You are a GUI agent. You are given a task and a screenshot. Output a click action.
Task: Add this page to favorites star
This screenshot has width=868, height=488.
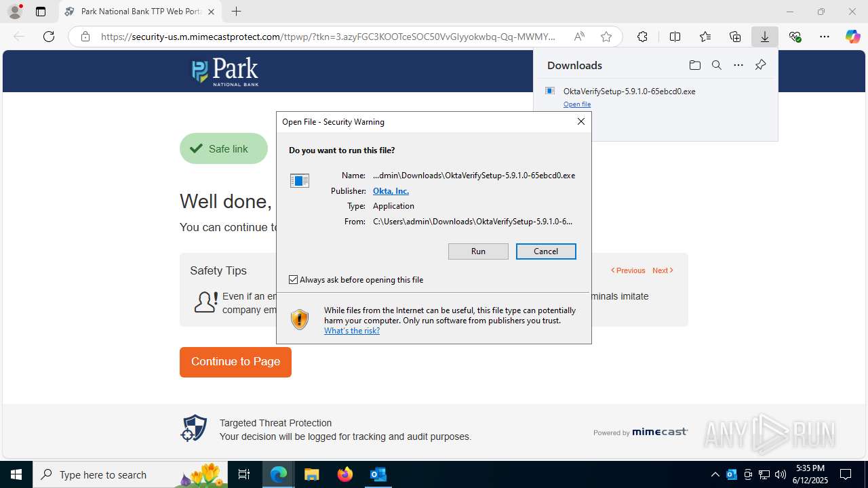[606, 37]
